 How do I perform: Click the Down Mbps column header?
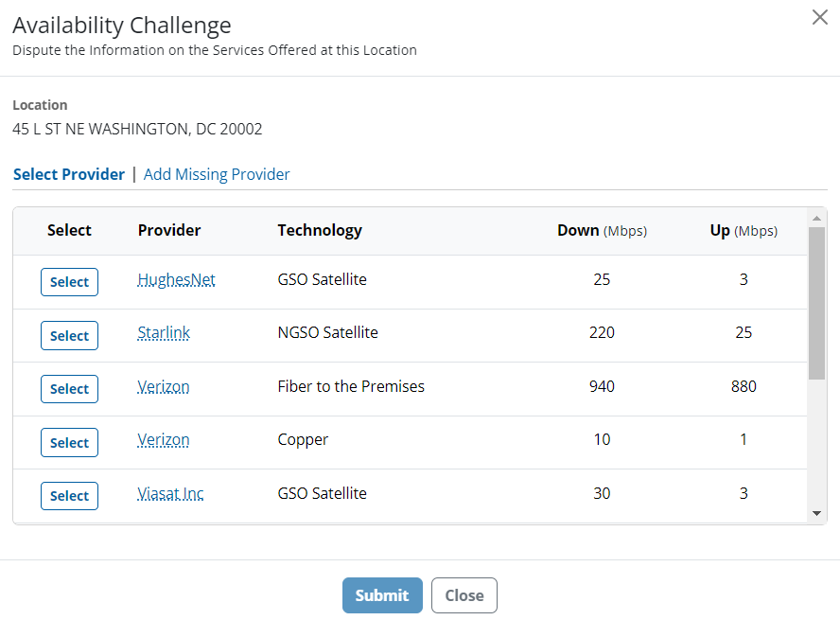pos(602,230)
